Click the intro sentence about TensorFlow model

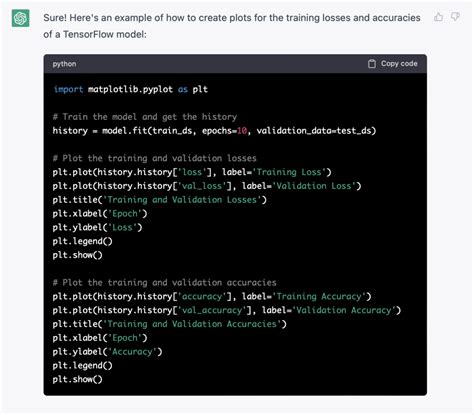point(232,26)
